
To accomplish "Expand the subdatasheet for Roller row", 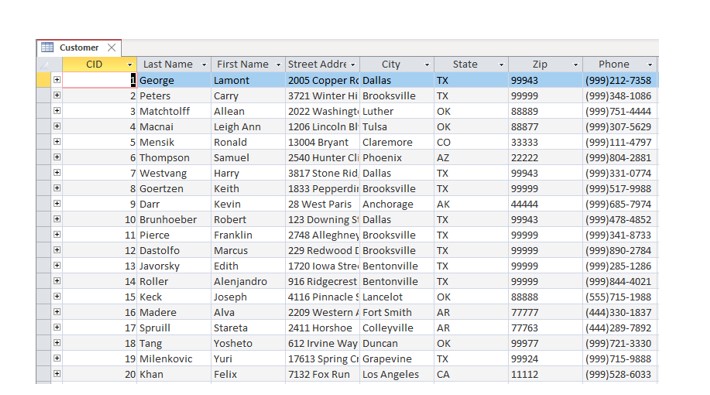I will 57,281.
